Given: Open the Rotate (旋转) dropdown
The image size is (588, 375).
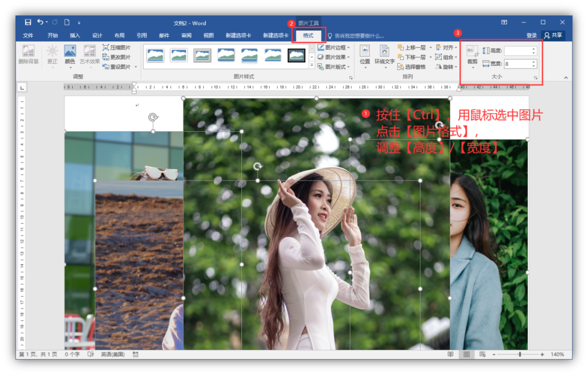Looking at the screenshot, I should click(446, 67).
